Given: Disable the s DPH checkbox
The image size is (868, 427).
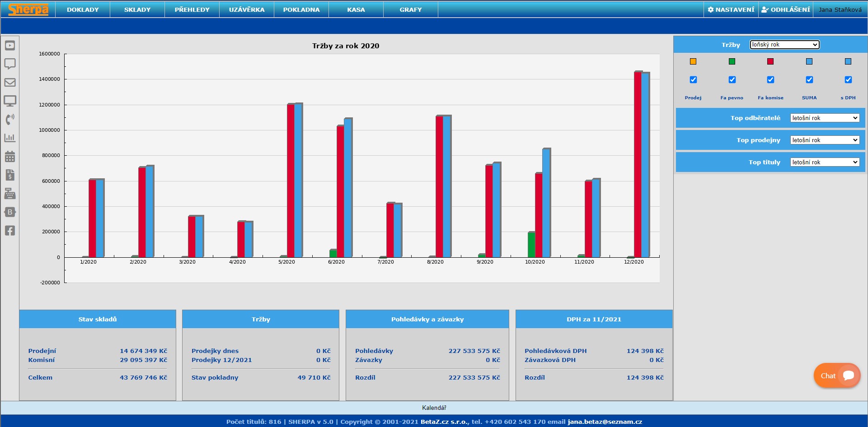Looking at the screenshot, I should (848, 80).
